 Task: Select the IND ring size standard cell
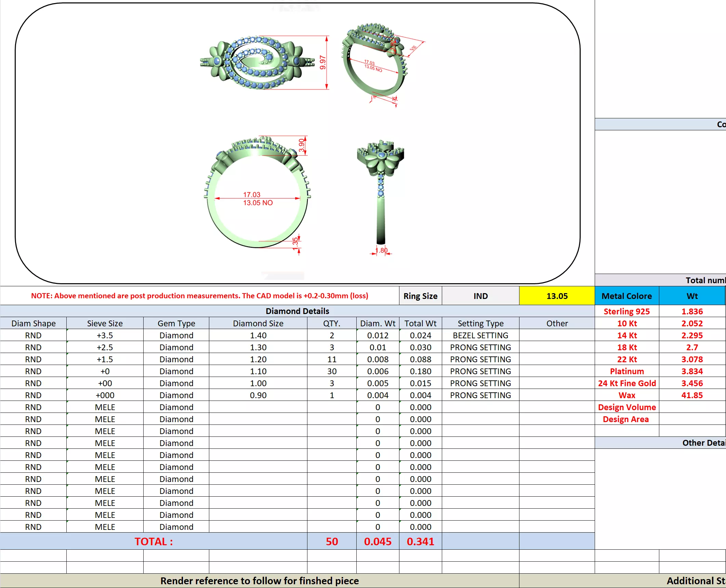click(x=480, y=296)
